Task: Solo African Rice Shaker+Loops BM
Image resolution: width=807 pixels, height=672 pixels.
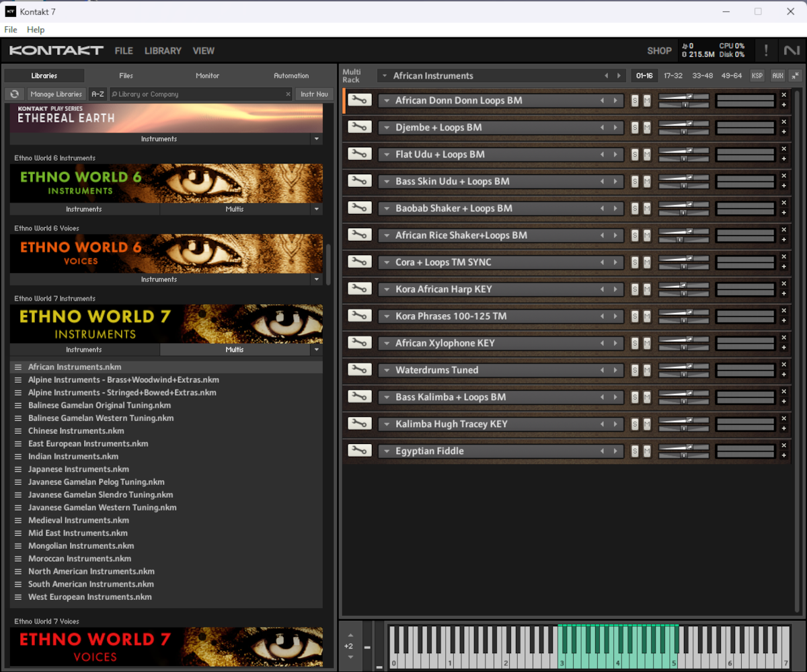Action: tap(635, 235)
